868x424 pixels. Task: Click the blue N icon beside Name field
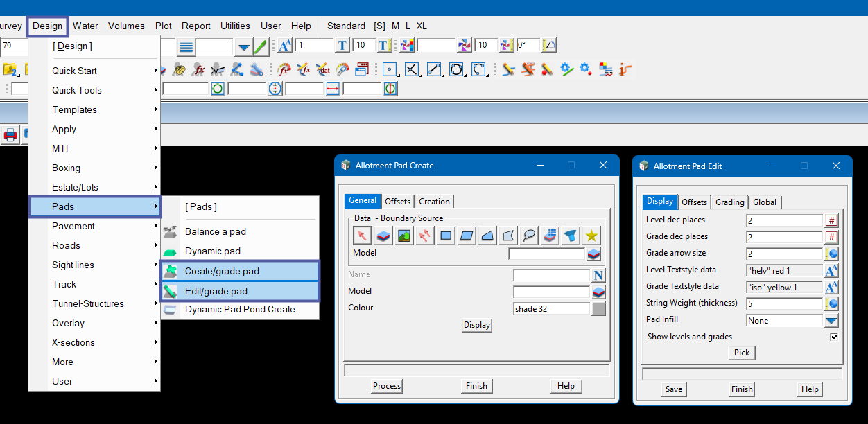(x=598, y=275)
